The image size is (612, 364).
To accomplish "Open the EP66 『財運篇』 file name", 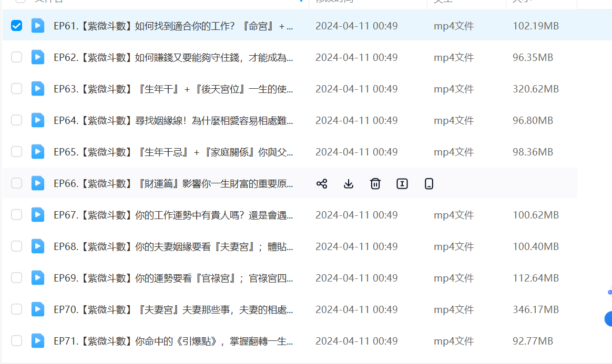I will coord(174,183).
